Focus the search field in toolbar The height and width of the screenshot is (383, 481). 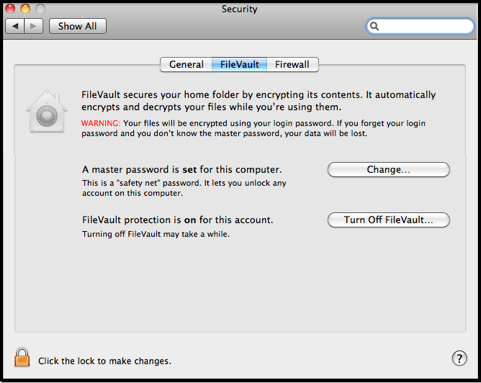coord(420,26)
